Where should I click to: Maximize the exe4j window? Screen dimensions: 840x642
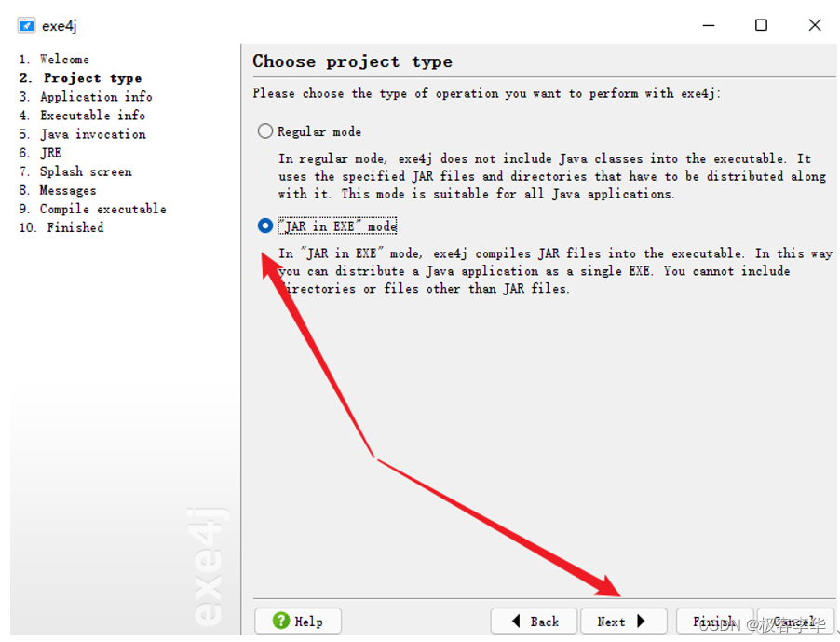761,25
